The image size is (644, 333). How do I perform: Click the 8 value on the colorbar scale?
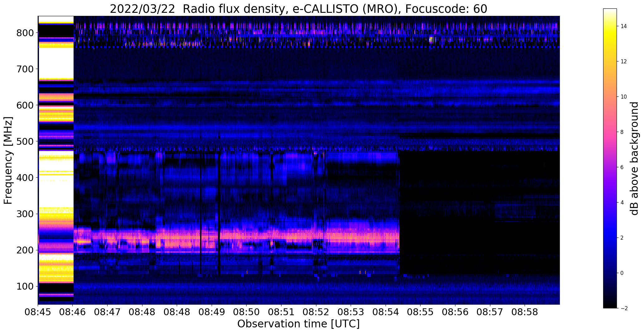[x=622, y=132]
